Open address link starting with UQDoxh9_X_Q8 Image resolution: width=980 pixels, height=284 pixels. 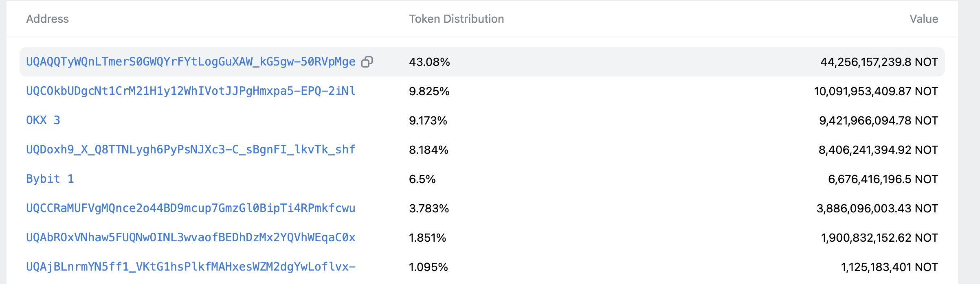point(191,150)
